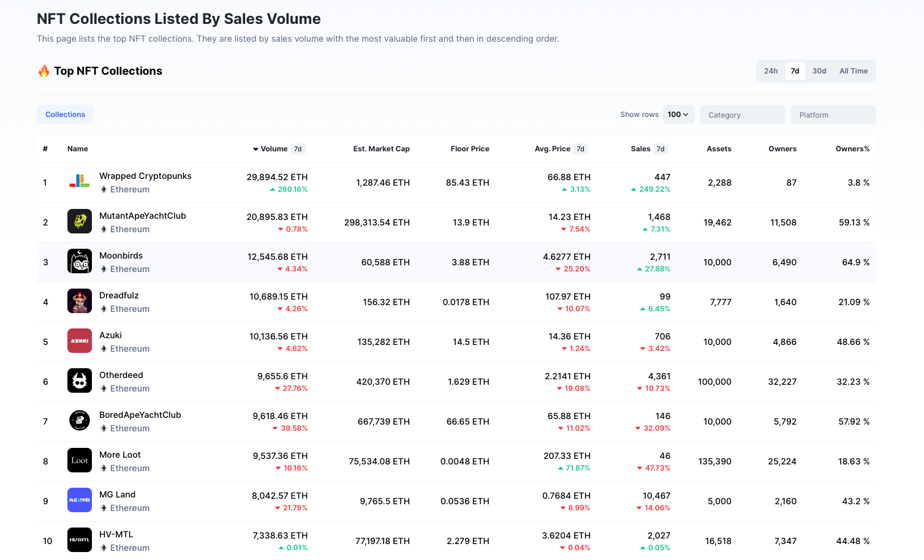
Task: Select the Collections tab
Action: click(65, 115)
